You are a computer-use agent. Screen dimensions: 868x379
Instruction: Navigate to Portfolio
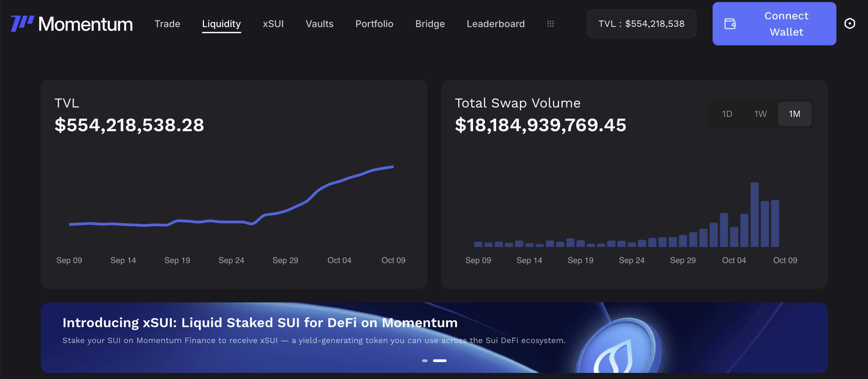pyautogui.click(x=374, y=24)
